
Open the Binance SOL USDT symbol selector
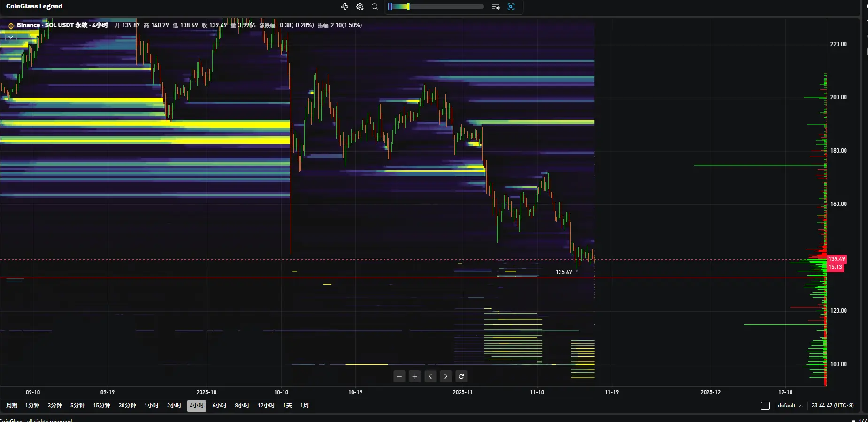52,25
